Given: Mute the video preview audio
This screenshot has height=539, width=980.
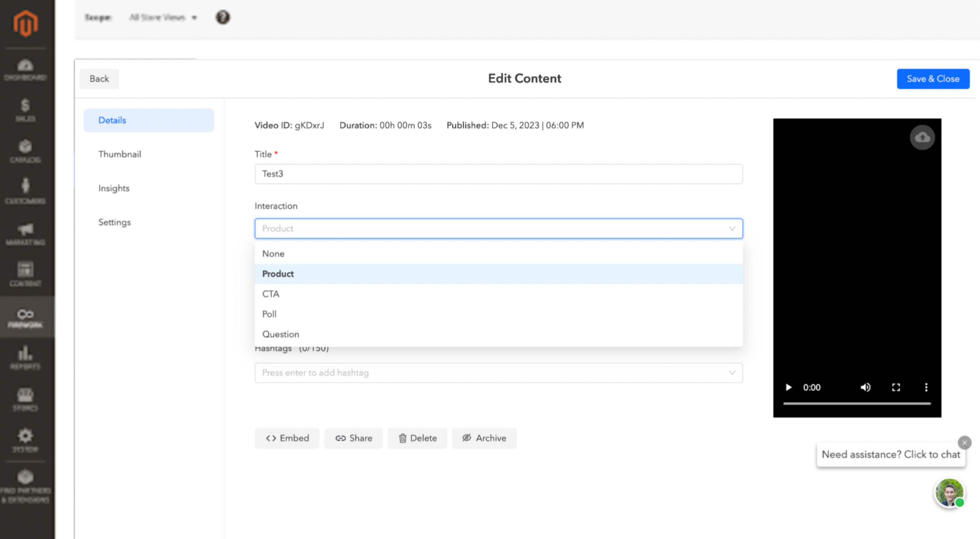Looking at the screenshot, I should (x=866, y=387).
